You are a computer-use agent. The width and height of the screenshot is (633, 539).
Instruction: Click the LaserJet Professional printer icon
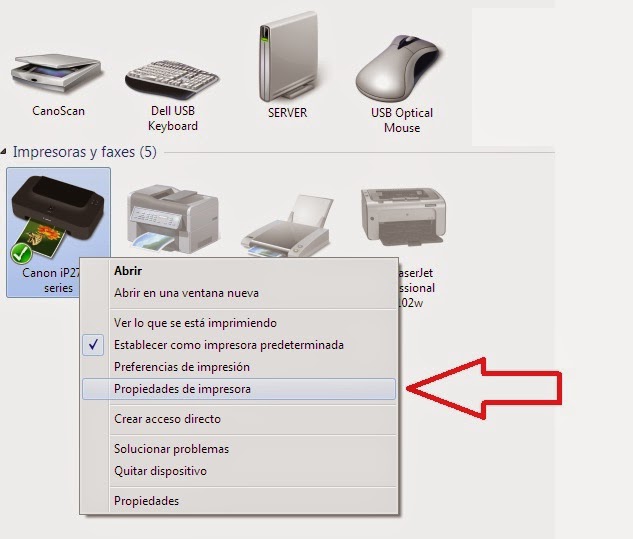[x=404, y=217]
